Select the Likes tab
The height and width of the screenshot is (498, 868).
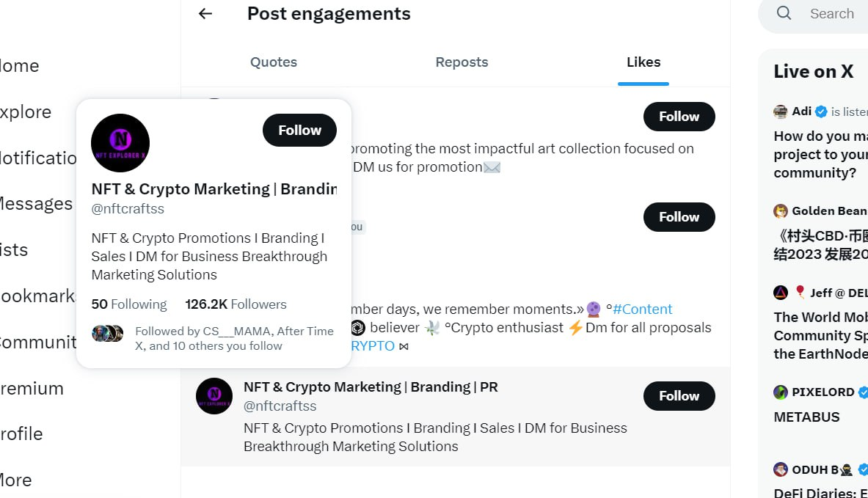[x=643, y=62]
